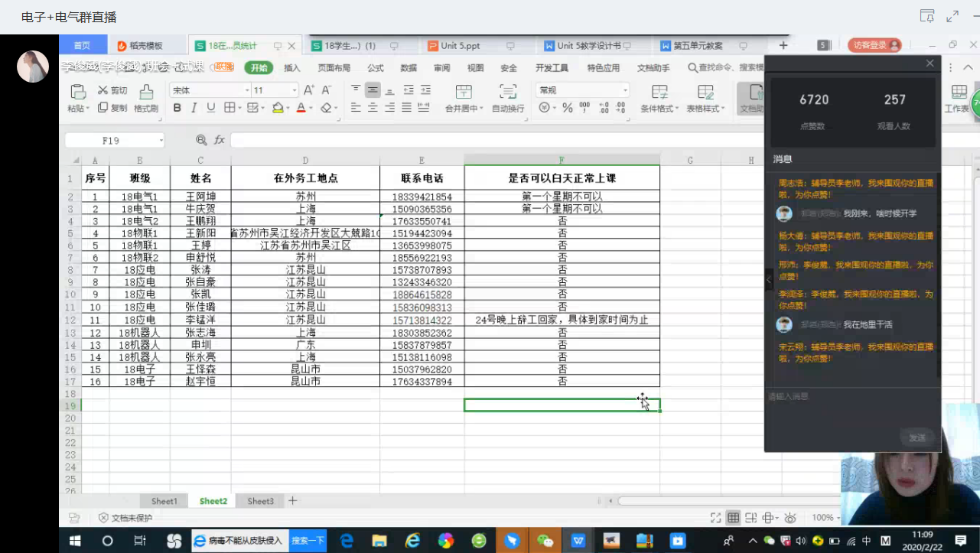Click the Format Painter (格式刷) icon
Viewport: 980px width, 553px height.
146,93
